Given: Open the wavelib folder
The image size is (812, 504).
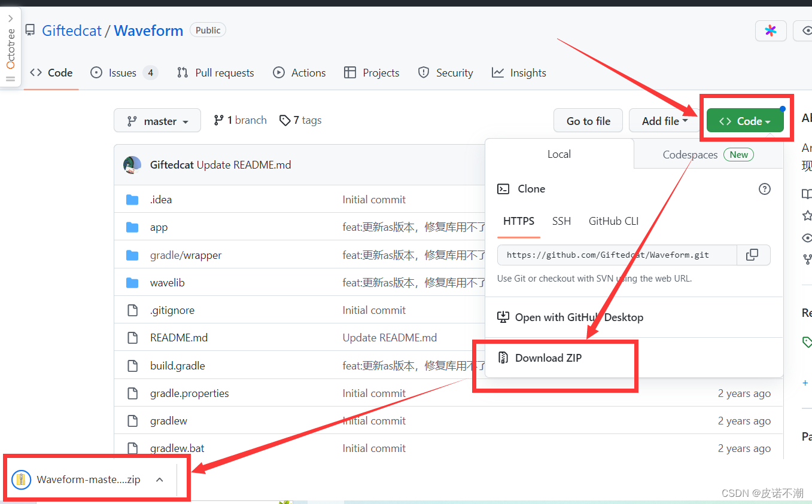Looking at the screenshot, I should point(167,283).
